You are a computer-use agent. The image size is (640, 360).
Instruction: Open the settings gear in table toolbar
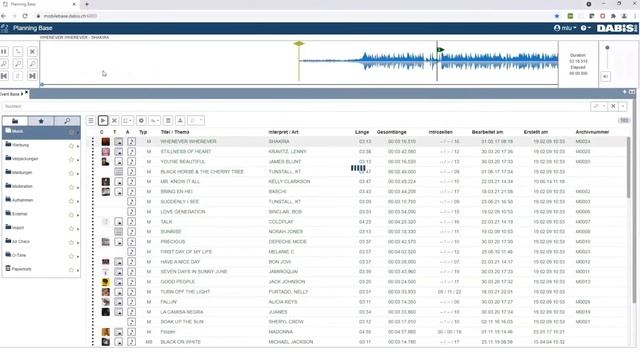[x=141, y=120]
